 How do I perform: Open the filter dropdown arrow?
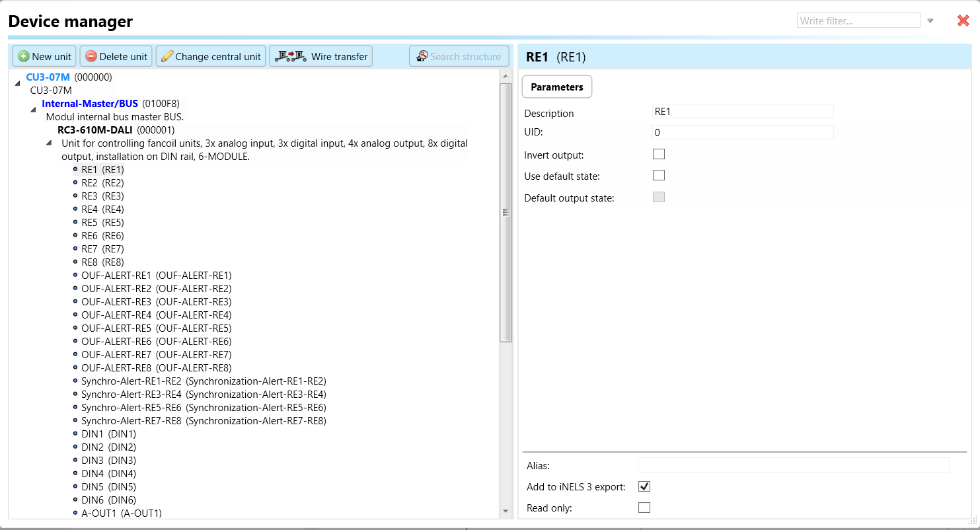(930, 20)
